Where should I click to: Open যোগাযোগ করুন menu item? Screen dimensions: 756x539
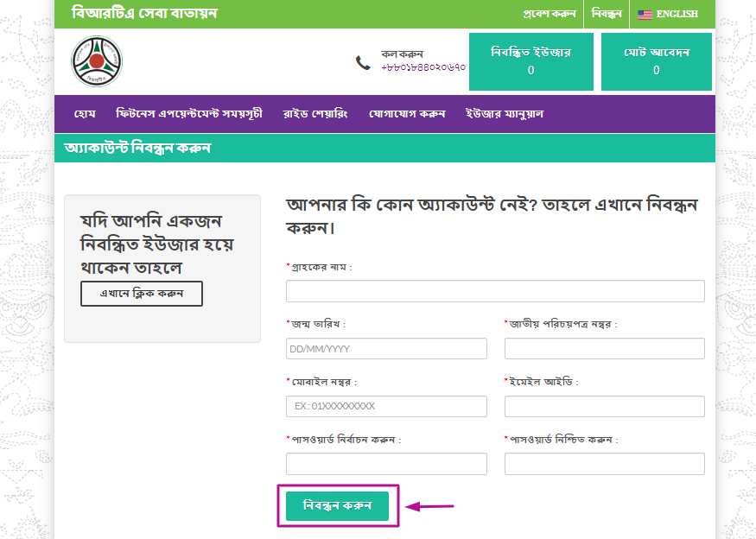click(x=407, y=114)
